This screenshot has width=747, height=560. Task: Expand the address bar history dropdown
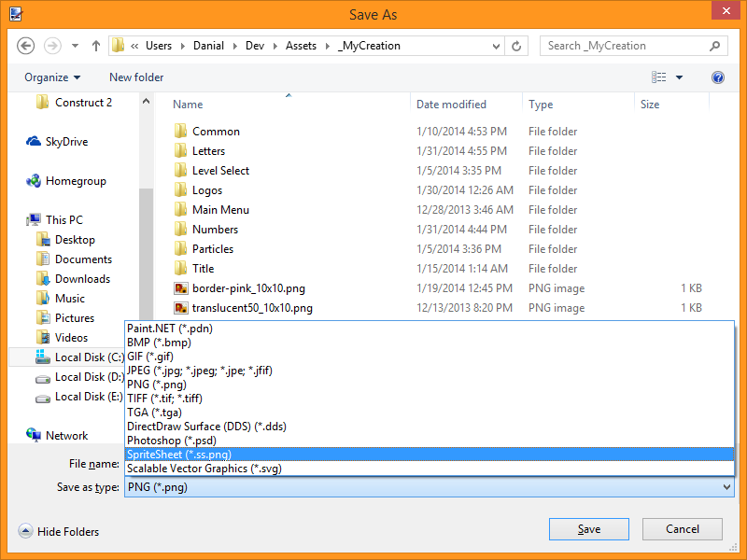[x=496, y=46]
